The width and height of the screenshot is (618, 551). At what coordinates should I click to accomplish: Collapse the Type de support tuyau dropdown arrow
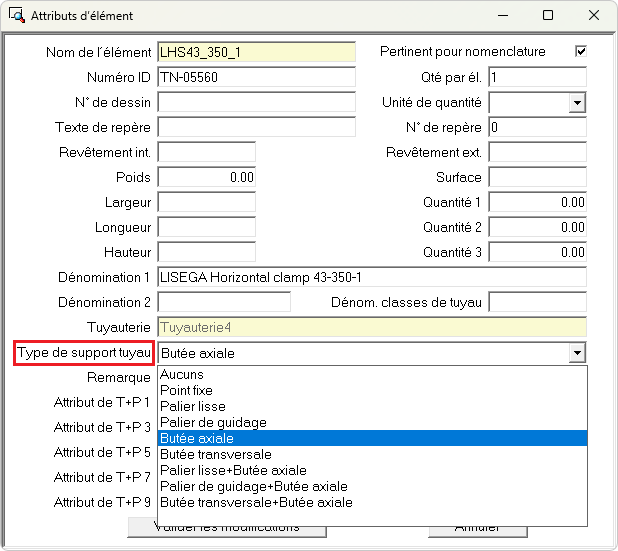click(576, 353)
